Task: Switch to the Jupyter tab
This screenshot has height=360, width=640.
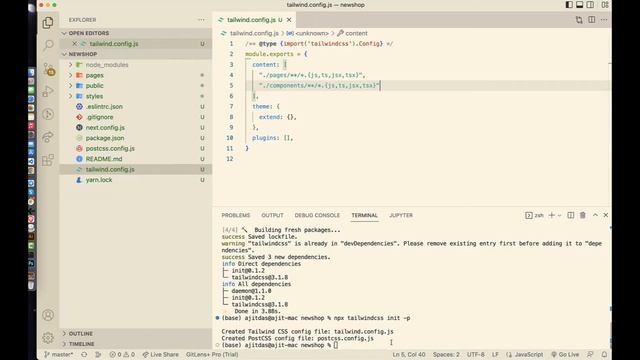Action: (401, 215)
